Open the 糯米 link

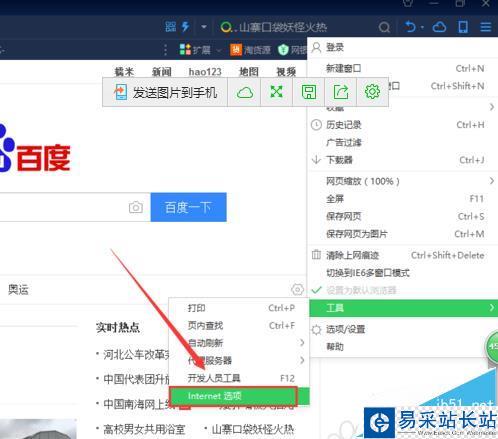point(124,72)
